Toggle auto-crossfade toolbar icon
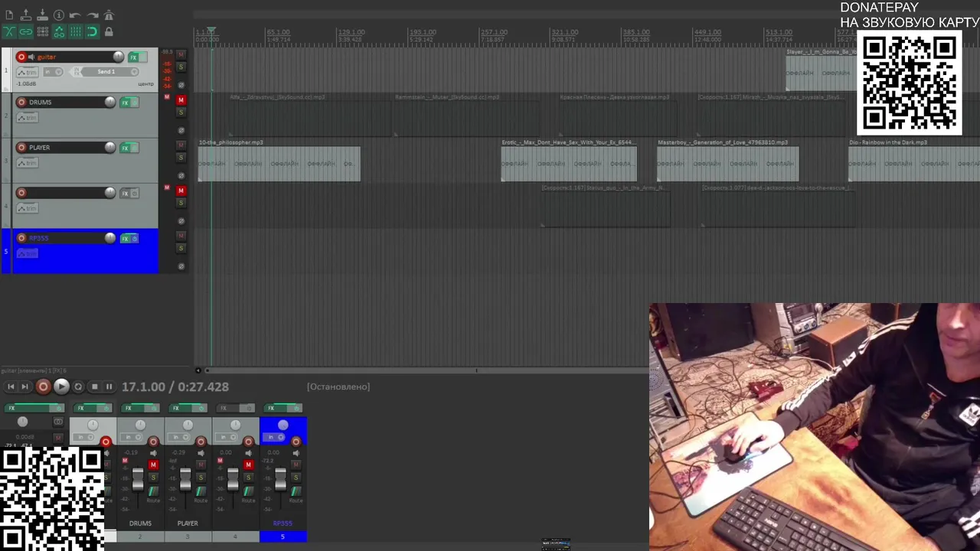 (9, 31)
